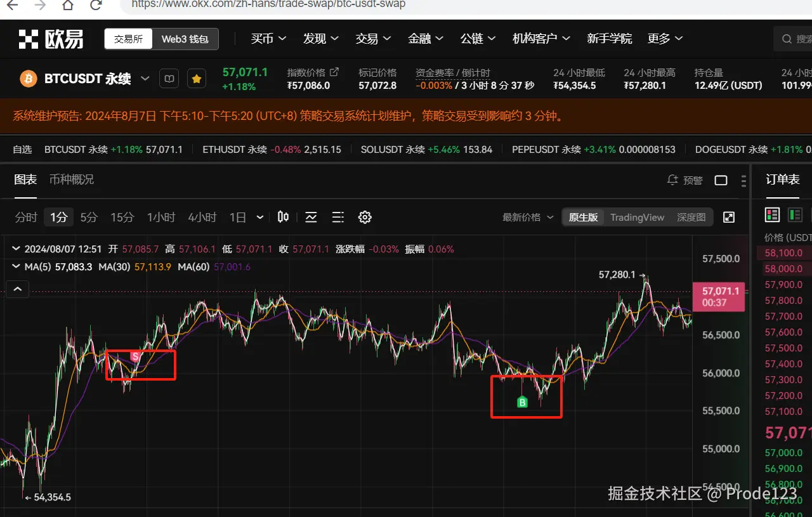This screenshot has height=517, width=812.
Task: Select 原生版 chart version
Action: point(584,217)
